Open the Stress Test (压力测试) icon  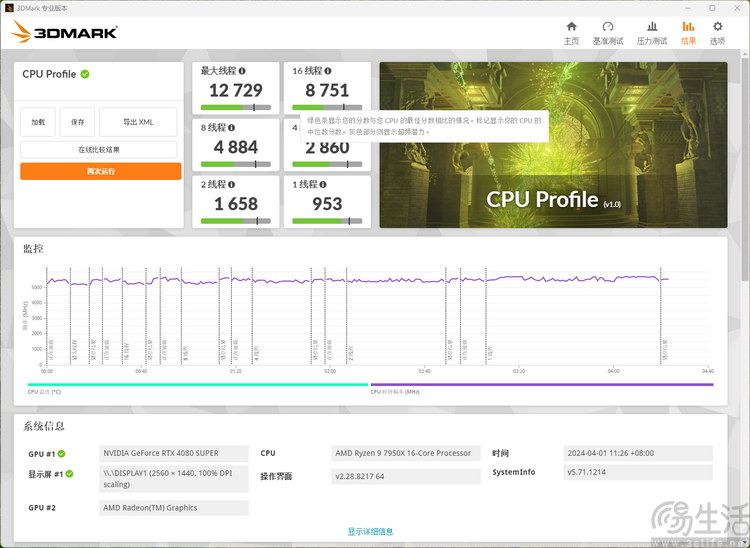pos(651,27)
